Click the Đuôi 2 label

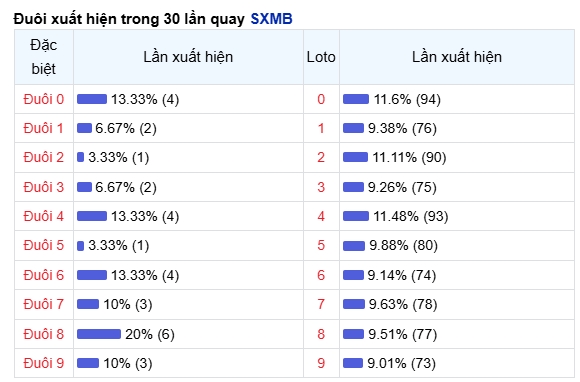tap(44, 157)
